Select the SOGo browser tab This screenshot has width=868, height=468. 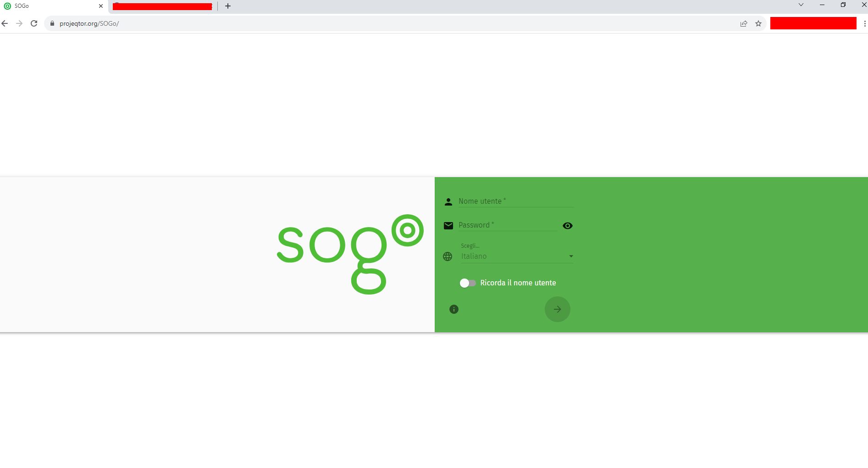pos(54,6)
